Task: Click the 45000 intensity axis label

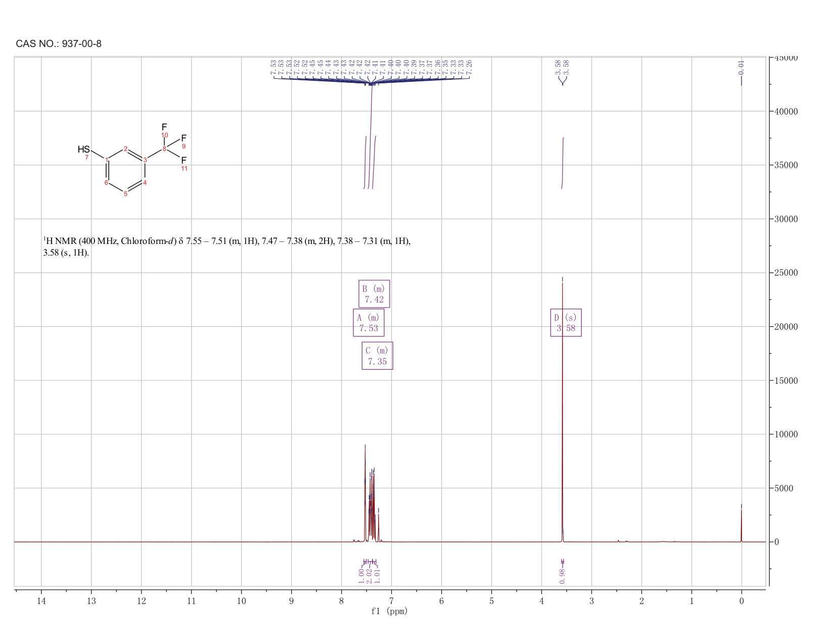Action: (786, 58)
